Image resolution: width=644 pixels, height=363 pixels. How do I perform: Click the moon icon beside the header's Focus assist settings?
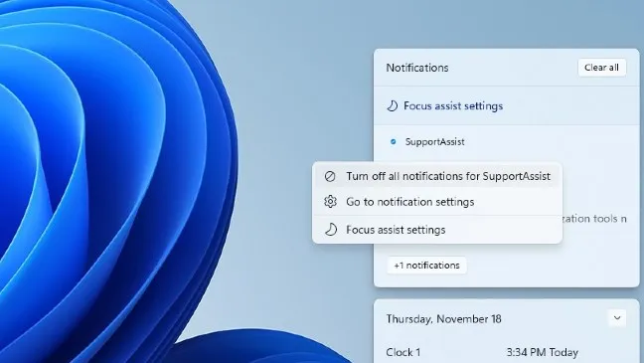[x=393, y=106]
